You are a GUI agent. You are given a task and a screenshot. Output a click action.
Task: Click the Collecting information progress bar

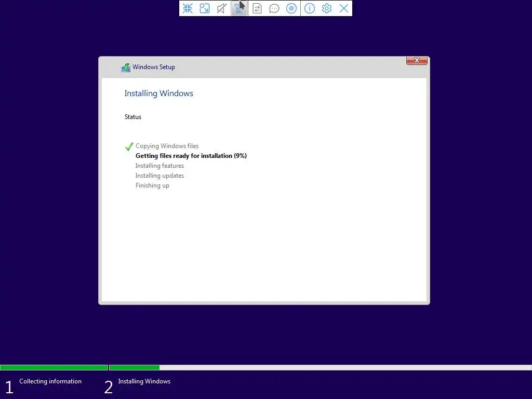[x=54, y=367]
